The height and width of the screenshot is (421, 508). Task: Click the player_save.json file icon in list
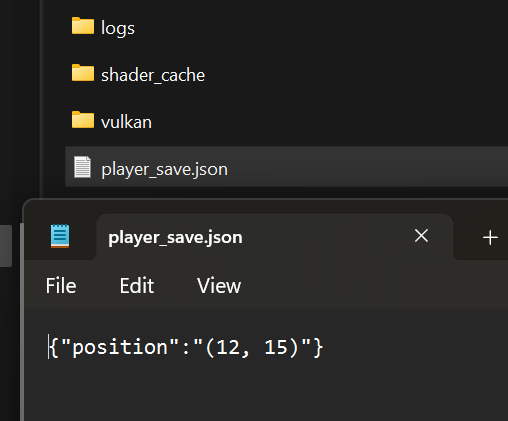82,167
